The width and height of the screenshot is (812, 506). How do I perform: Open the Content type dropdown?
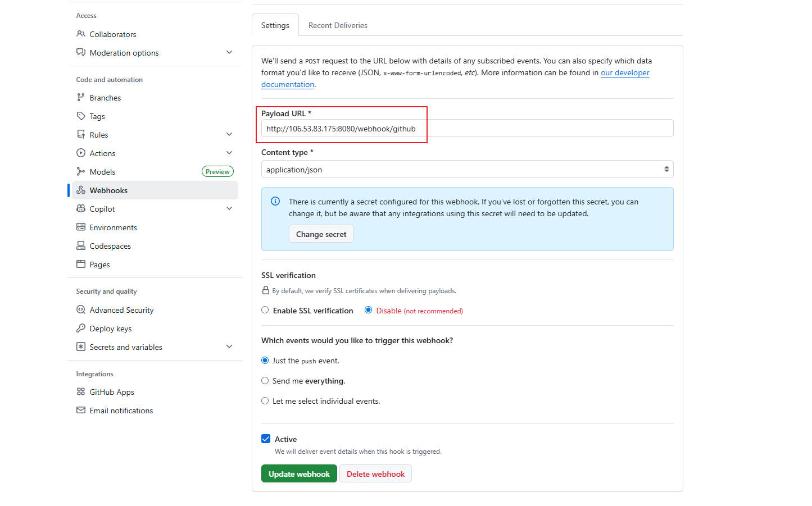[x=466, y=170]
